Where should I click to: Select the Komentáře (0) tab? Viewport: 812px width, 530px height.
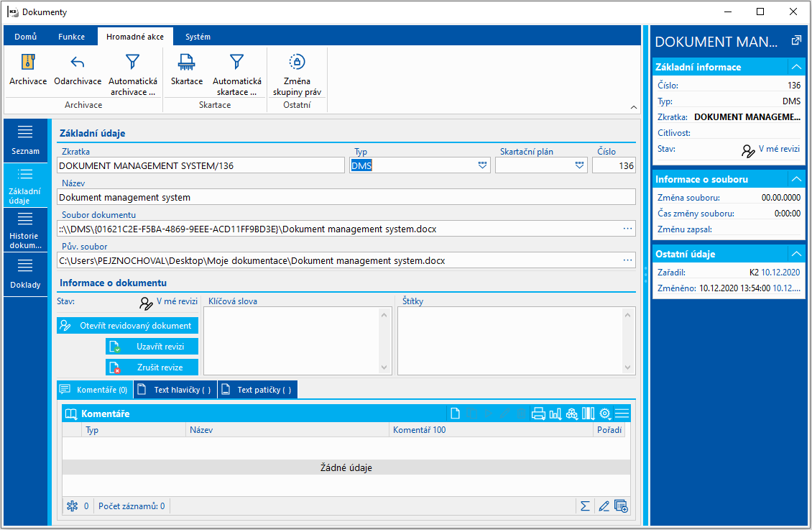[x=95, y=390]
